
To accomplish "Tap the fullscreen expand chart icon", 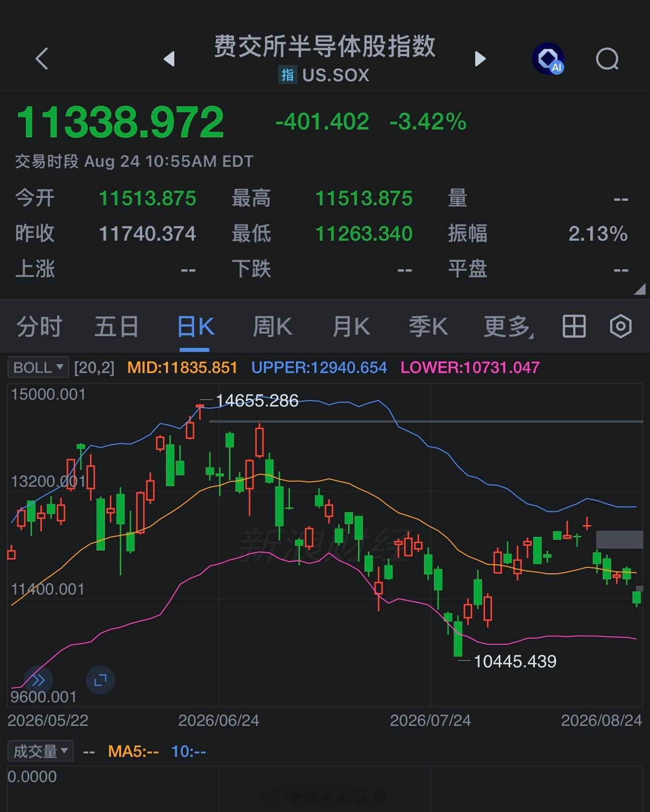I will point(100,680).
